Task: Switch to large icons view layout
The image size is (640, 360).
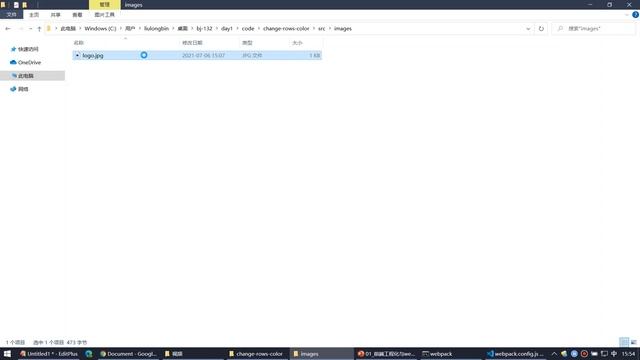Action: (x=633, y=342)
